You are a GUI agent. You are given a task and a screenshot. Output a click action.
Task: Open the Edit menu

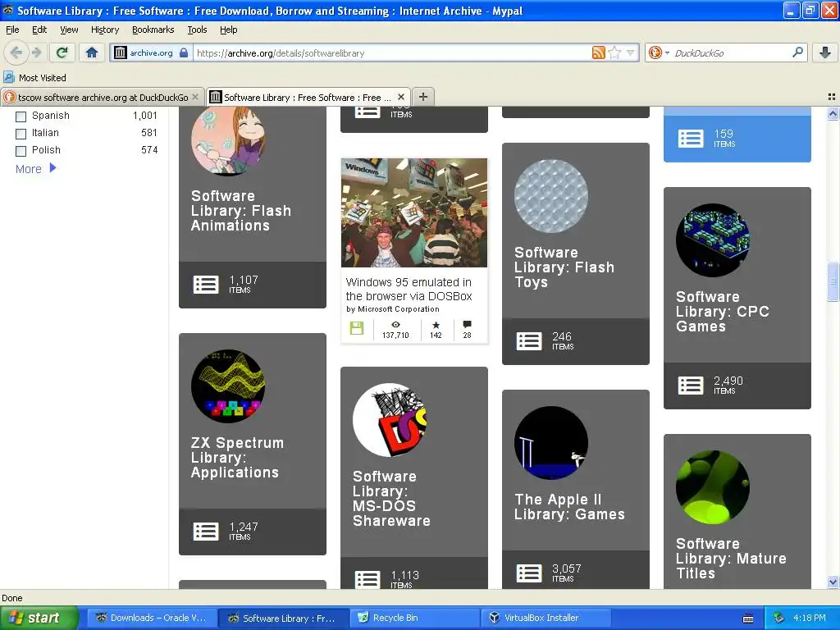pos(39,30)
